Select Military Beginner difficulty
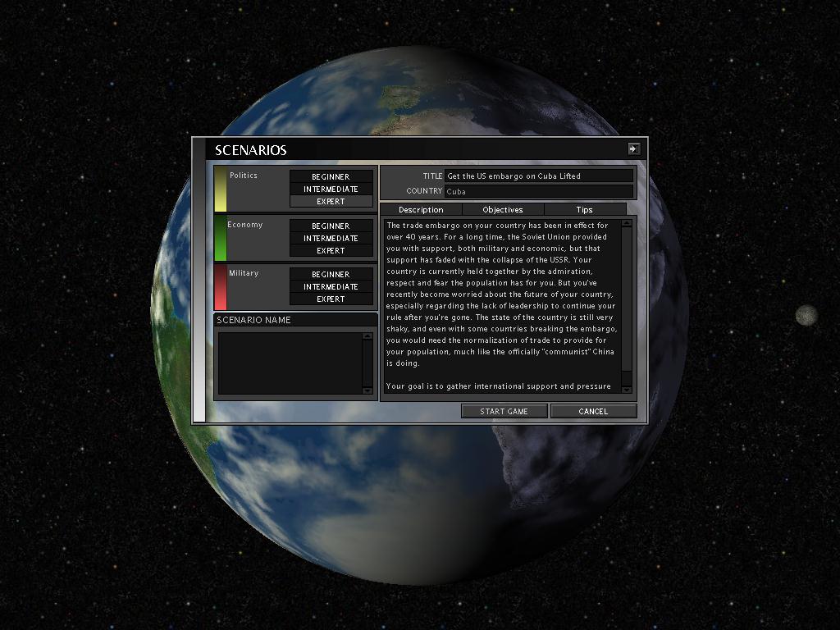The height and width of the screenshot is (630, 840). click(x=331, y=274)
